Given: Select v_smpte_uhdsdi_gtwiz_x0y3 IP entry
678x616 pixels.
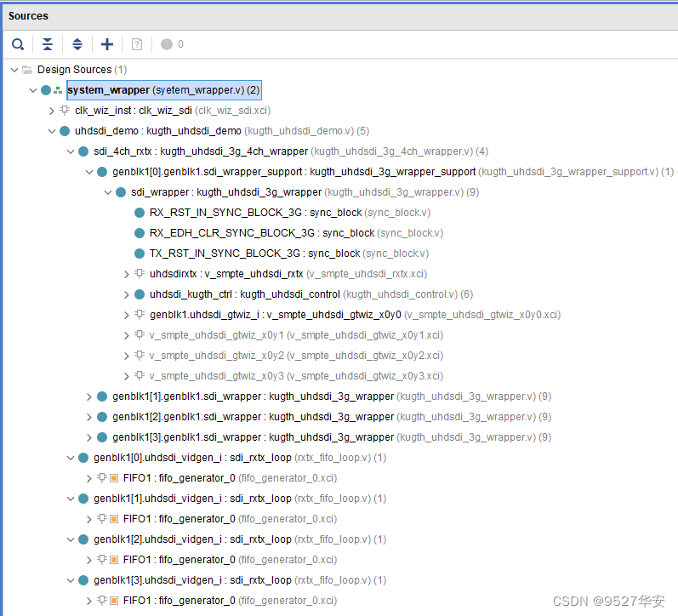Looking at the screenshot, I should (217, 376).
